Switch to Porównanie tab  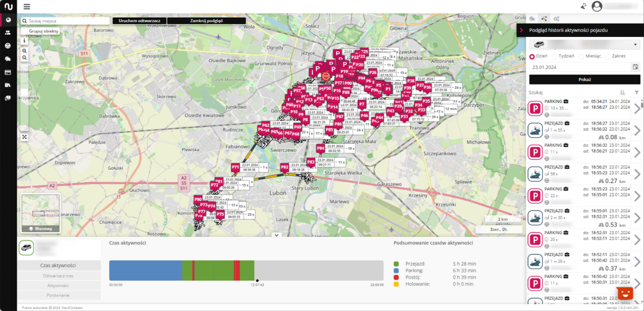pyautogui.click(x=58, y=295)
